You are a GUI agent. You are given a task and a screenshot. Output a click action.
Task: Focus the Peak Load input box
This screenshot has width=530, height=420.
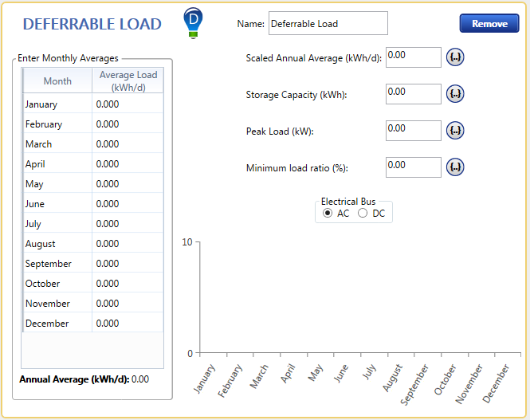click(x=413, y=131)
